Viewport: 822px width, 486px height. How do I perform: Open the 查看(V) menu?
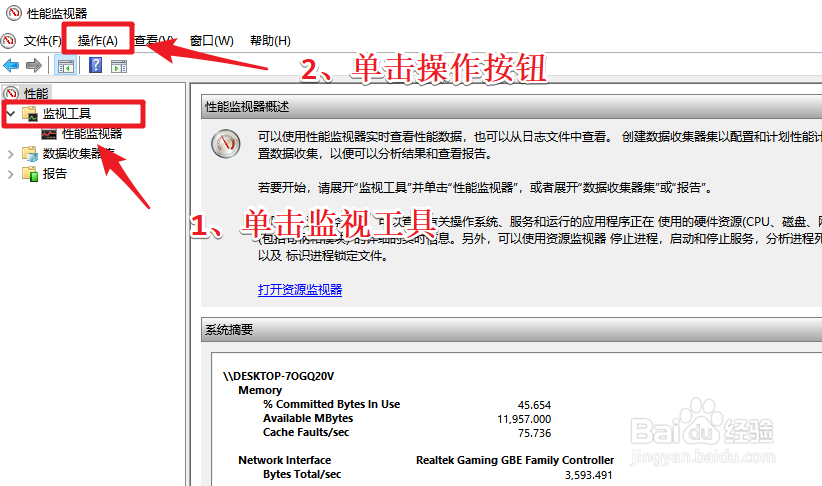[154, 40]
